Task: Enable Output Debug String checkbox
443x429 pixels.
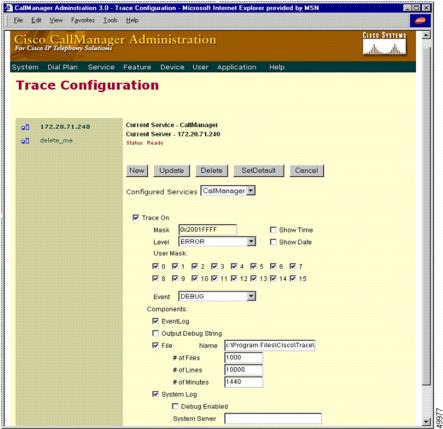Action: (155, 333)
